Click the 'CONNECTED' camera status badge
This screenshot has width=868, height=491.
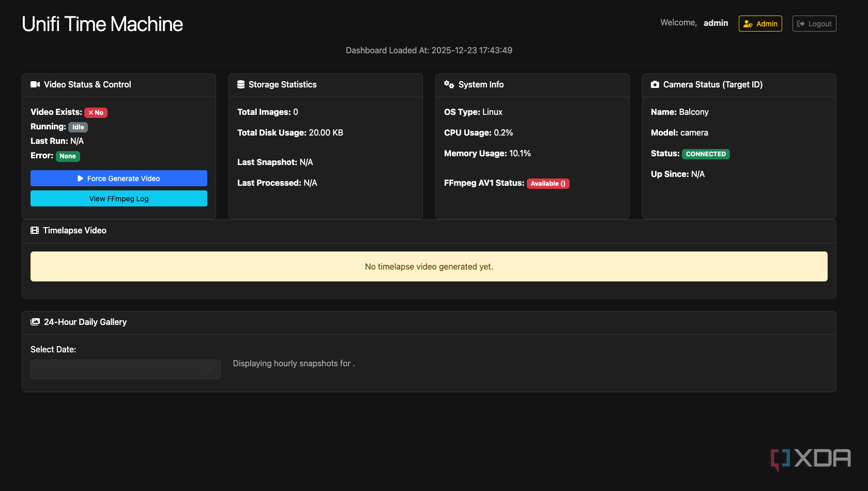[706, 154]
